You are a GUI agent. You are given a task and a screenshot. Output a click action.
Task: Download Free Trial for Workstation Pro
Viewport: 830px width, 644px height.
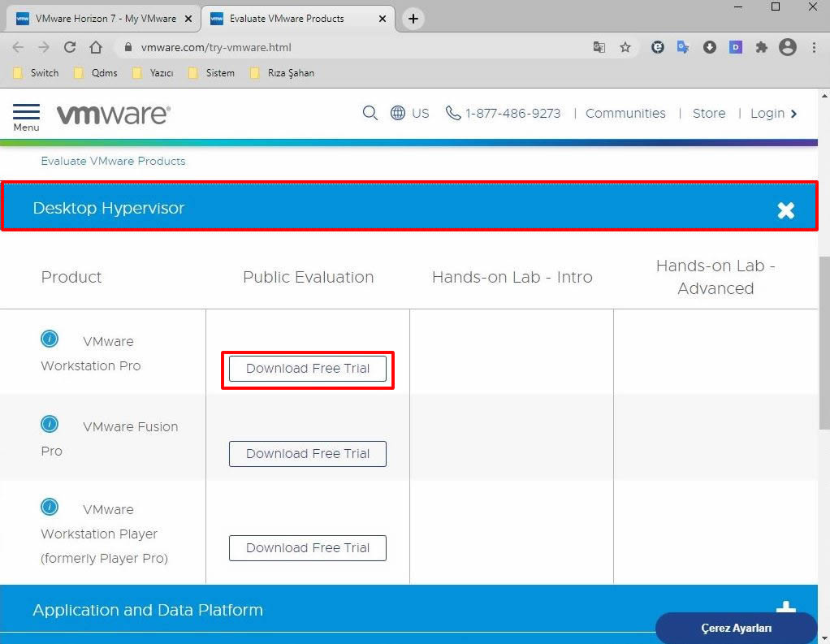pyautogui.click(x=308, y=369)
